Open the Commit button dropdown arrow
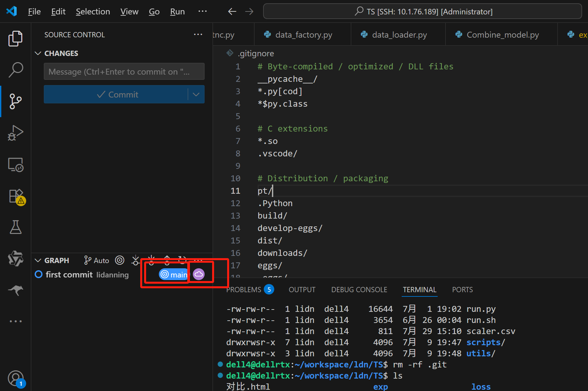 [x=196, y=95]
